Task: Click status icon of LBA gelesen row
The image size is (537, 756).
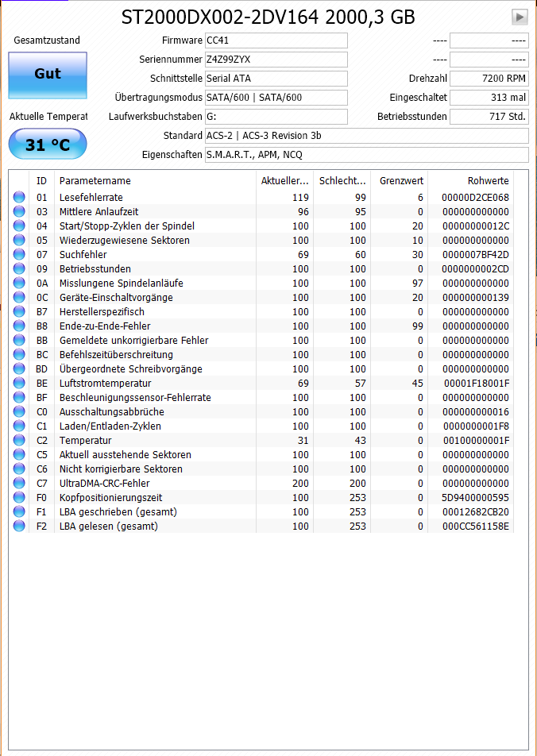Action: click(19, 526)
